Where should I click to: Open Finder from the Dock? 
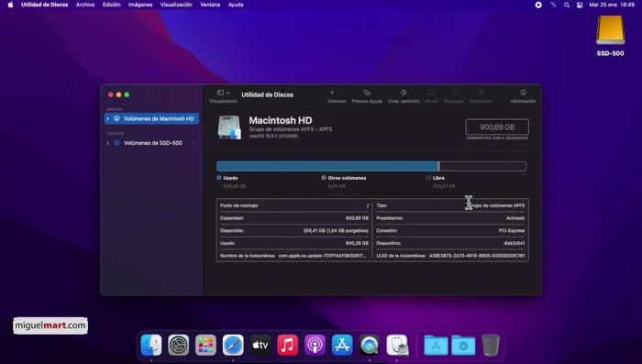tap(151, 345)
